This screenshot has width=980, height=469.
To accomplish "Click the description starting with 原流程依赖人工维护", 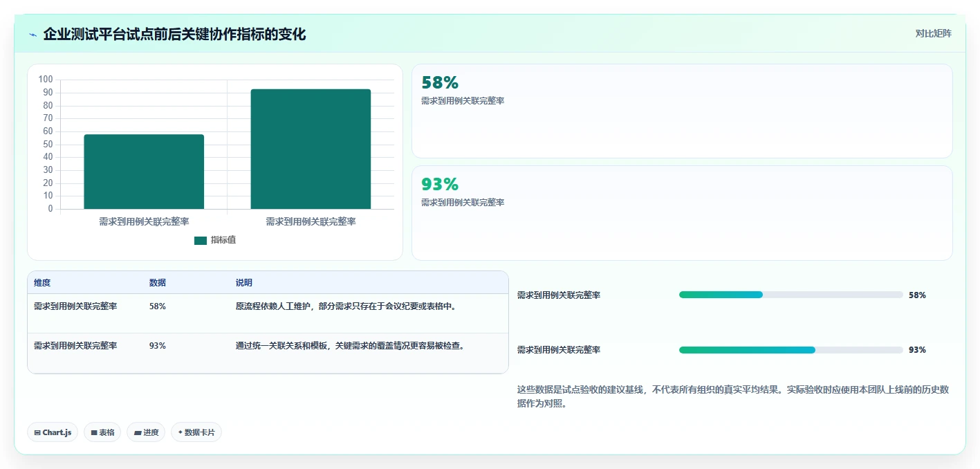I will point(346,306).
